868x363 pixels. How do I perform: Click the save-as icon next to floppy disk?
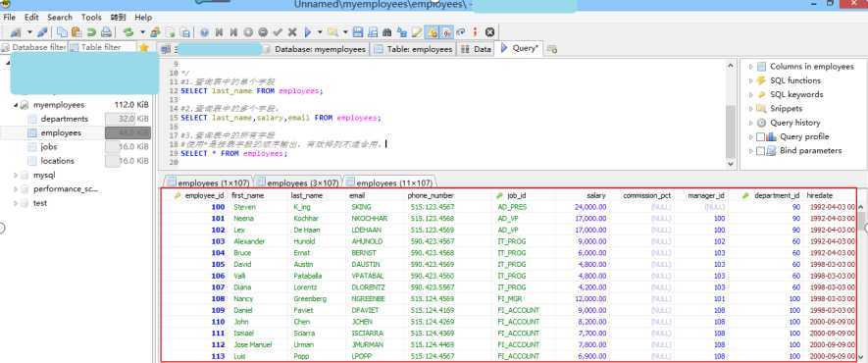[x=373, y=32]
